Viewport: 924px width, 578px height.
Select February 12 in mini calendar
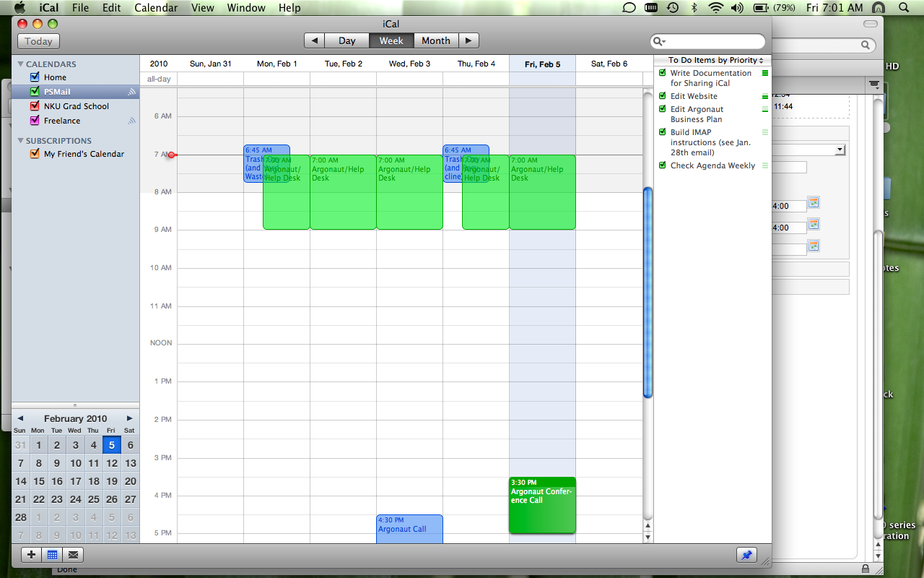point(112,463)
